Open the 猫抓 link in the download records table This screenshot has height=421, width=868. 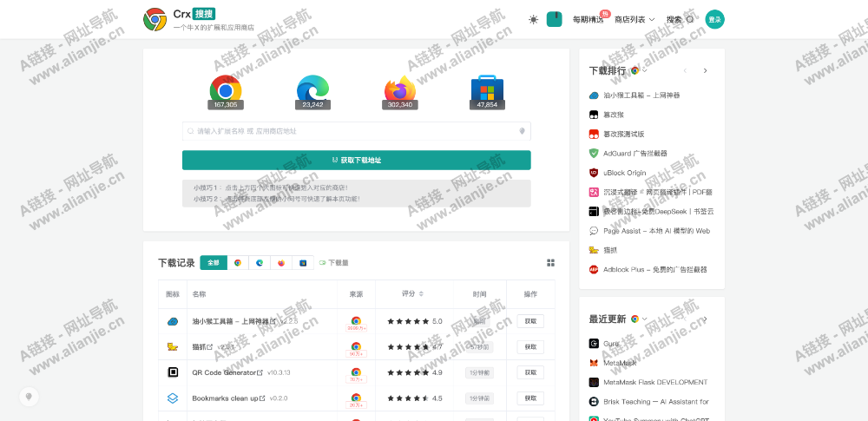tap(202, 346)
